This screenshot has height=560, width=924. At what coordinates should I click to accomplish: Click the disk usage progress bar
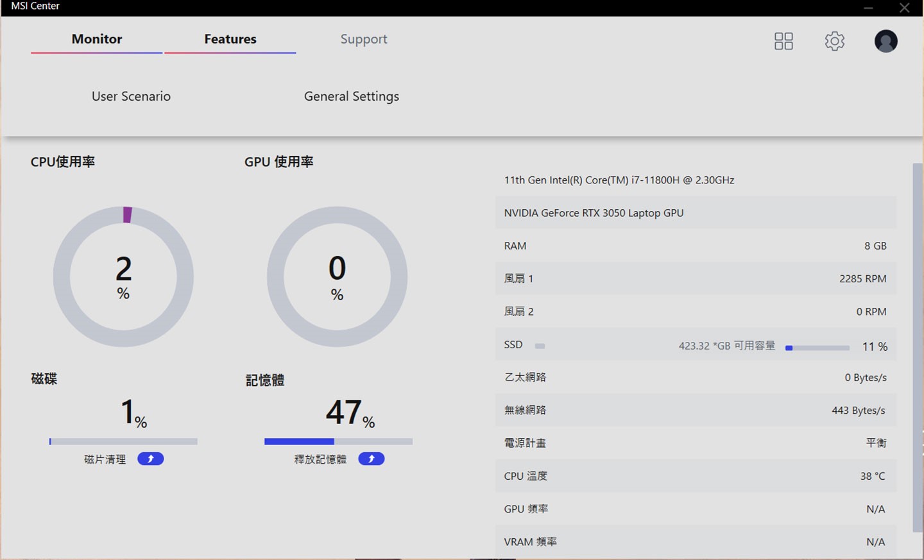[123, 441]
